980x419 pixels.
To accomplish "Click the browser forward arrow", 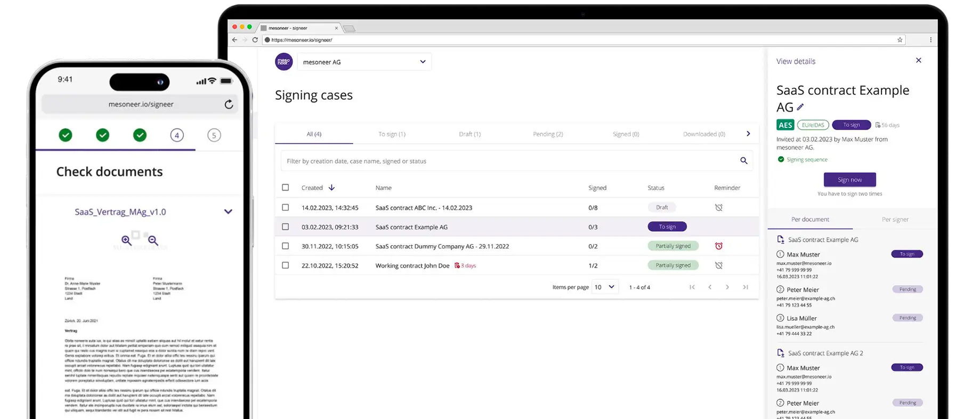I will 245,40.
